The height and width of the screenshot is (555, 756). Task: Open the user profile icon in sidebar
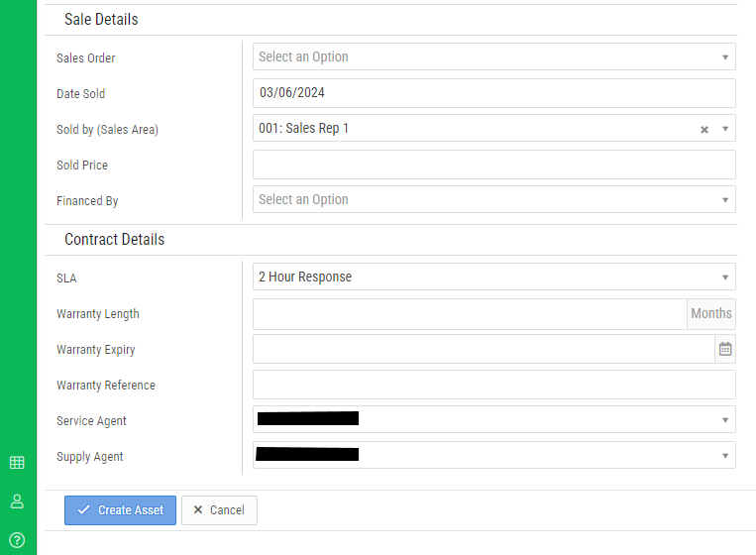(x=17, y=500)
